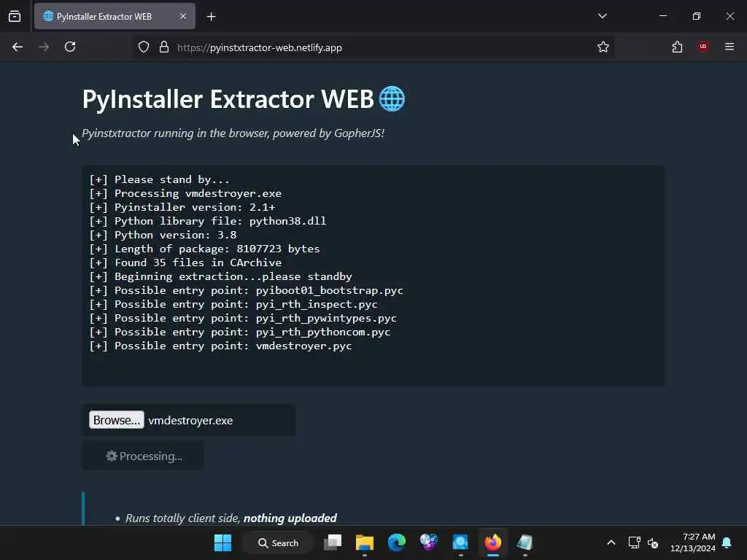Click the Processing... button
Image resolution: width=747 pixels, height=560 pixels.
[x=144, y=456]
